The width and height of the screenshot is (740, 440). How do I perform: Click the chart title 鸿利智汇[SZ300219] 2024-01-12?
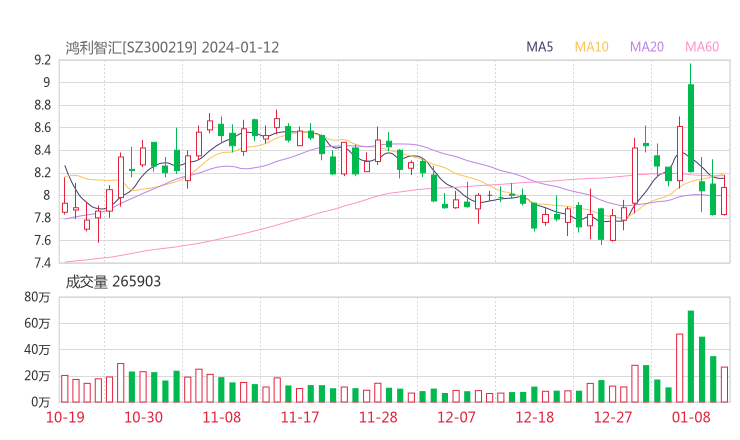pyautogui.click(x=172, y=48)
